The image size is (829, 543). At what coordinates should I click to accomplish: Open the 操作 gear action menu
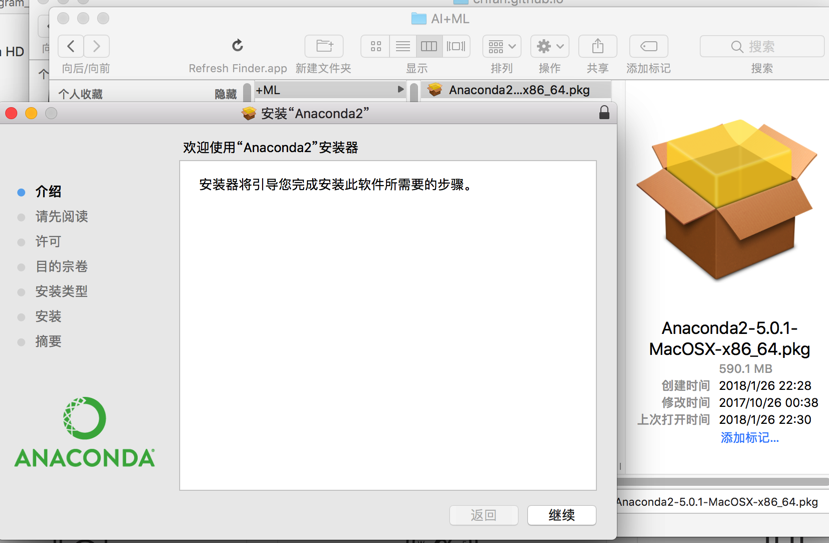point(550,47)
